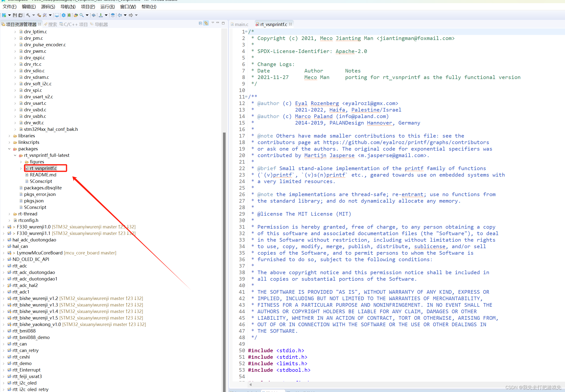Viewport: 565px width, 392px height.
Task: Expand the libraries folder
Action: 9,136
